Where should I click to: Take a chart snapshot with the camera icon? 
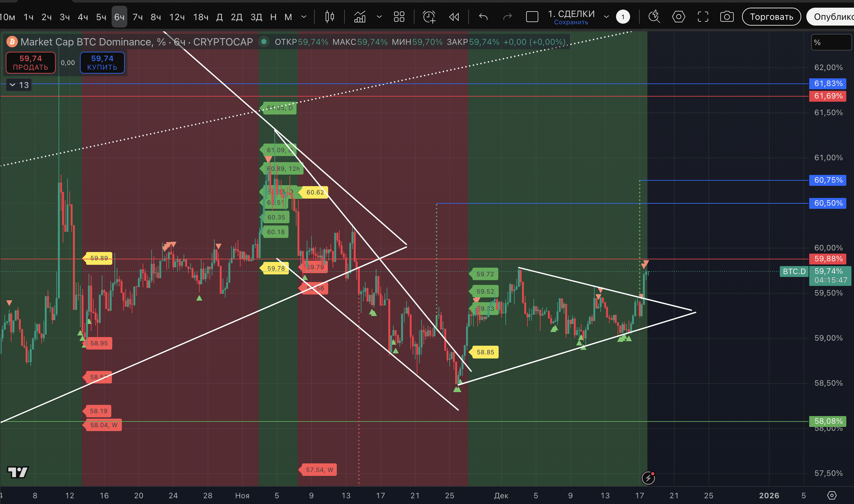pyautogui.click(x=727, y=17)
